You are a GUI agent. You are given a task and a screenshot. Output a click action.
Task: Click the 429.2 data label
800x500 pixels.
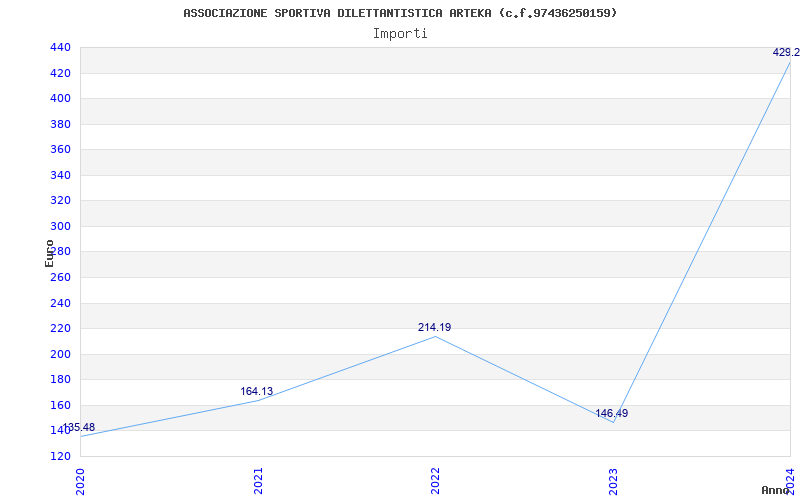point(786,52)
